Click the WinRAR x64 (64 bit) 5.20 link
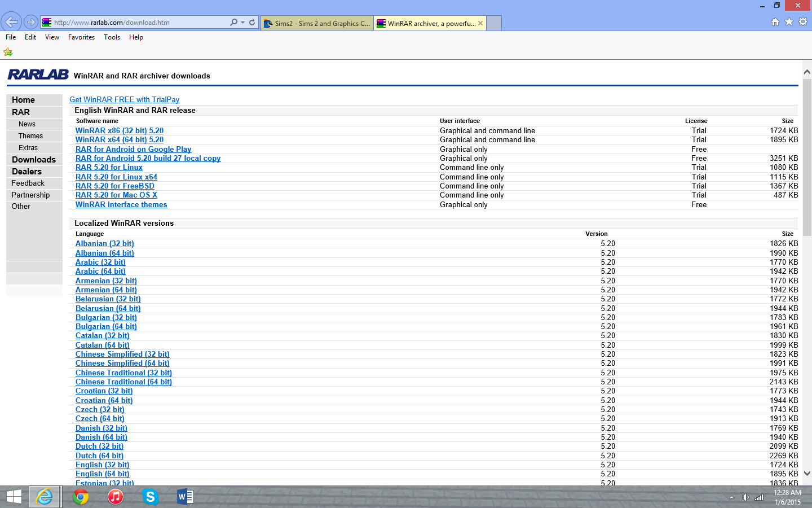 (x=120, y=140)
